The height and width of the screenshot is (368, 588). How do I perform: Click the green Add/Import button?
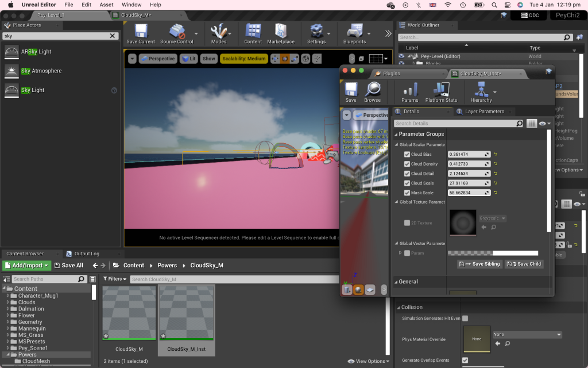point(27,265)
